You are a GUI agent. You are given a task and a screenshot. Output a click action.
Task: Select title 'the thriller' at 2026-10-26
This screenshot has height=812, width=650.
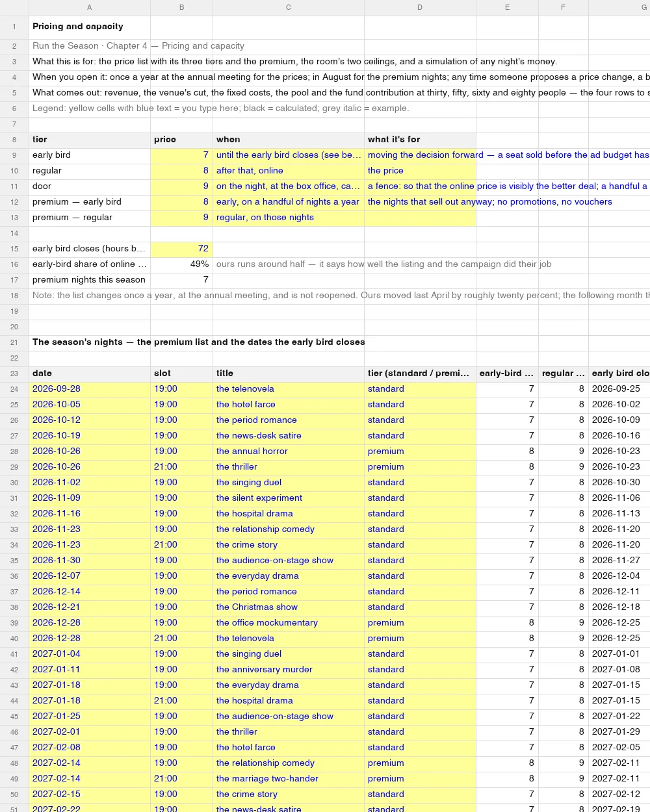pos(289,467)
